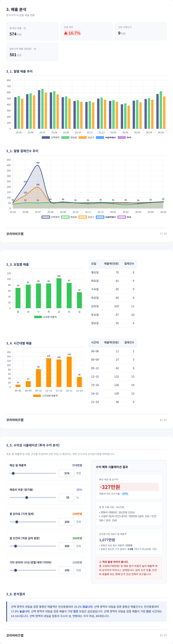Click the 월요일 row in the weekday table
Screen dimensions: 173x644
point(113,272)
